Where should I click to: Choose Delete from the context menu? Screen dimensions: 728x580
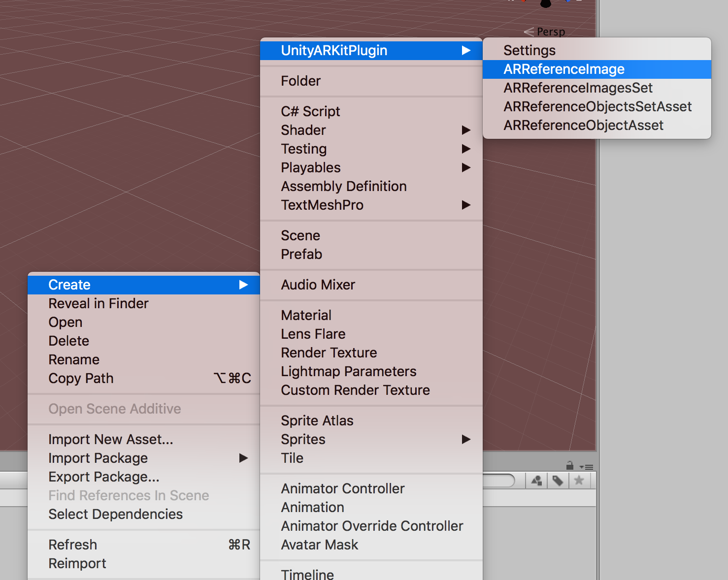click(143, 341)
